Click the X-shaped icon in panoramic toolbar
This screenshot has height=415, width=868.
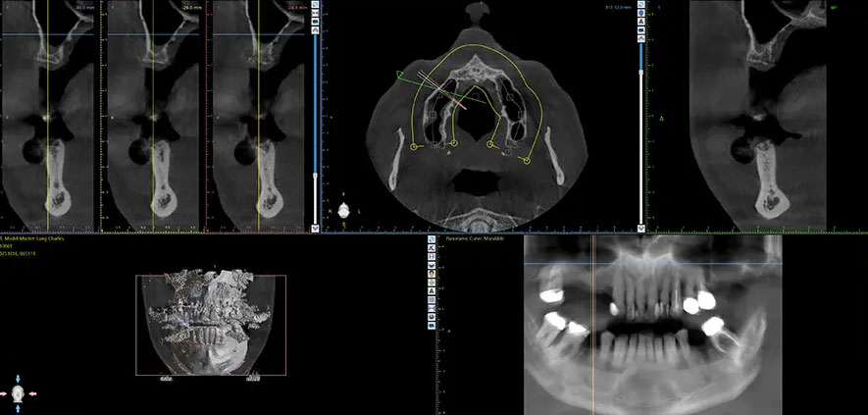(432, 248)
